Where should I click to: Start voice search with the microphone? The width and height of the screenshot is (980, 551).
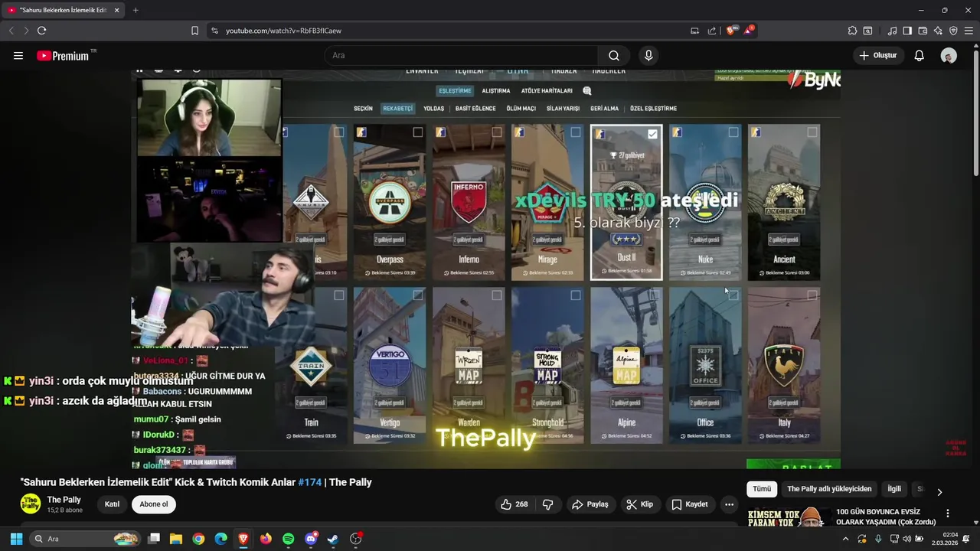pos(648,56)
